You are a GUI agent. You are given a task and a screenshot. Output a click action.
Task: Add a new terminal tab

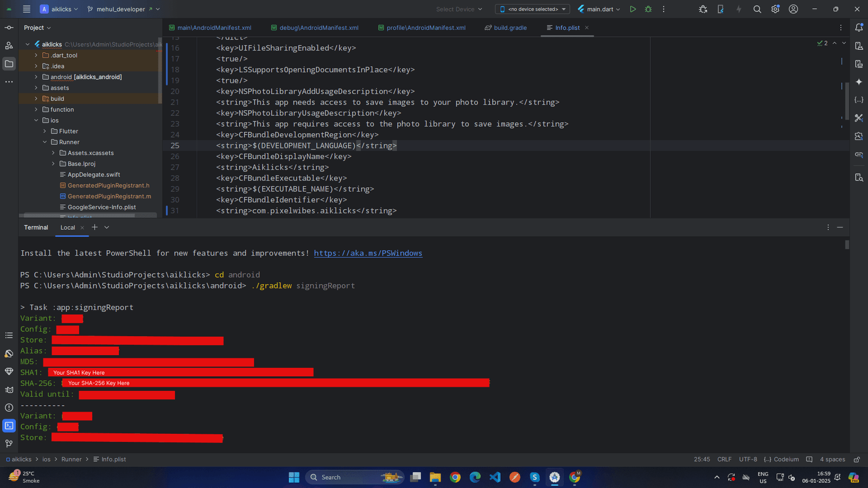[x=95, y=227]
